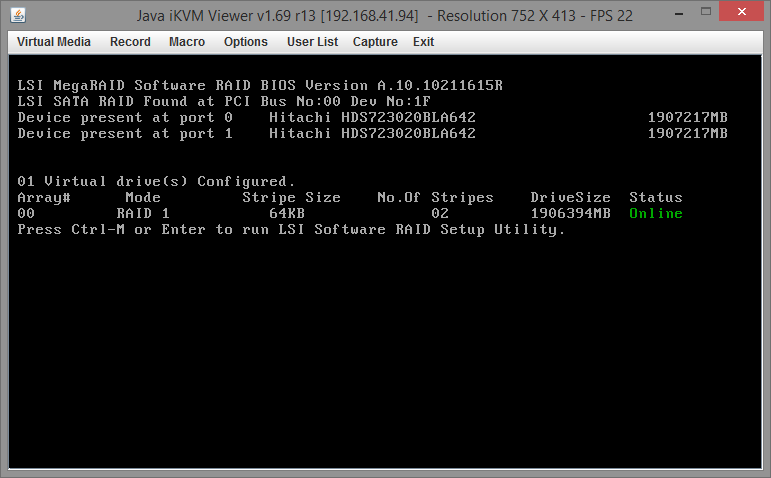Viewport: 771px width, 478px height.
Task: Click the 'Device present at port 1' line
Action: [x=373, y=134]
